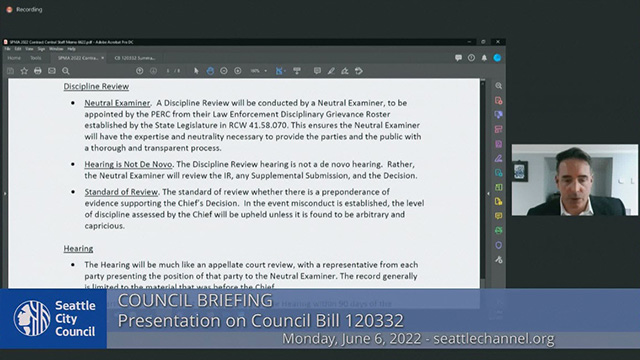640x360 pixels.
Task: Go to next page arrow button
Action: point(153,71)
